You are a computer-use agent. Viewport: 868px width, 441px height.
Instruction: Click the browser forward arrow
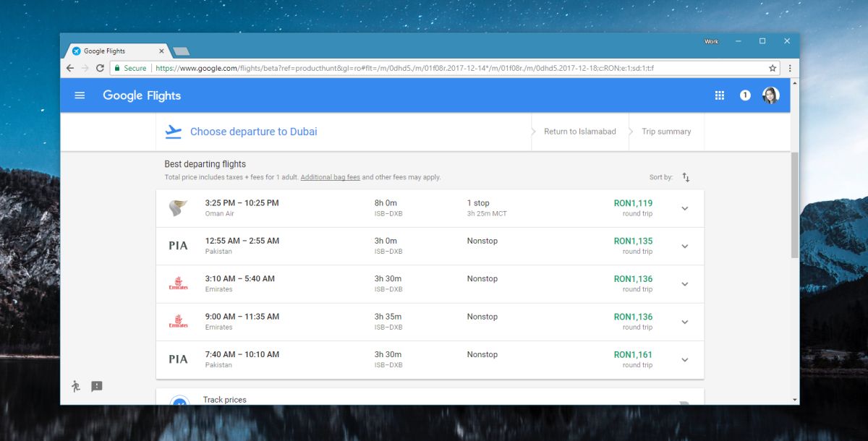pyautogui.click(x=85, y=68)
